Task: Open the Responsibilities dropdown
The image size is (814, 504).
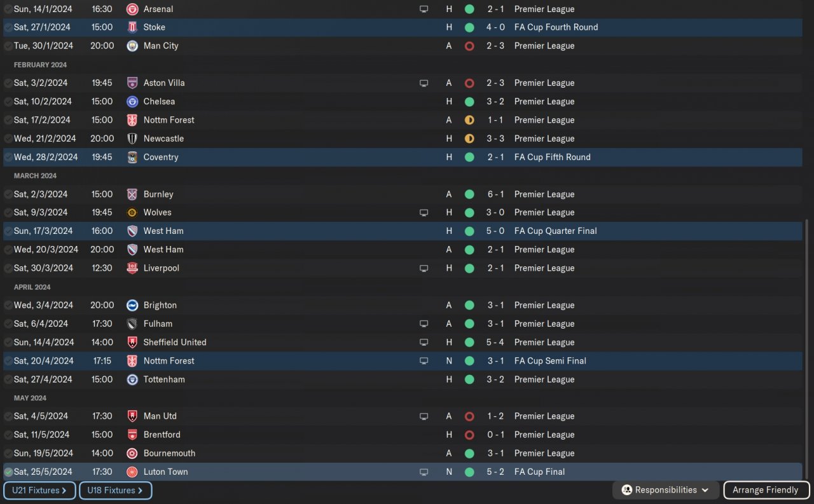Action: (666, 490)
